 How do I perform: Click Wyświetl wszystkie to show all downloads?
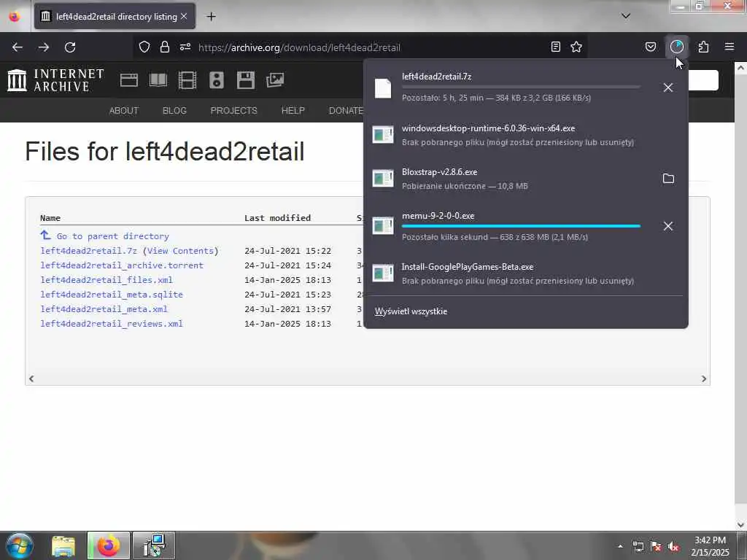tap(411, 311)
